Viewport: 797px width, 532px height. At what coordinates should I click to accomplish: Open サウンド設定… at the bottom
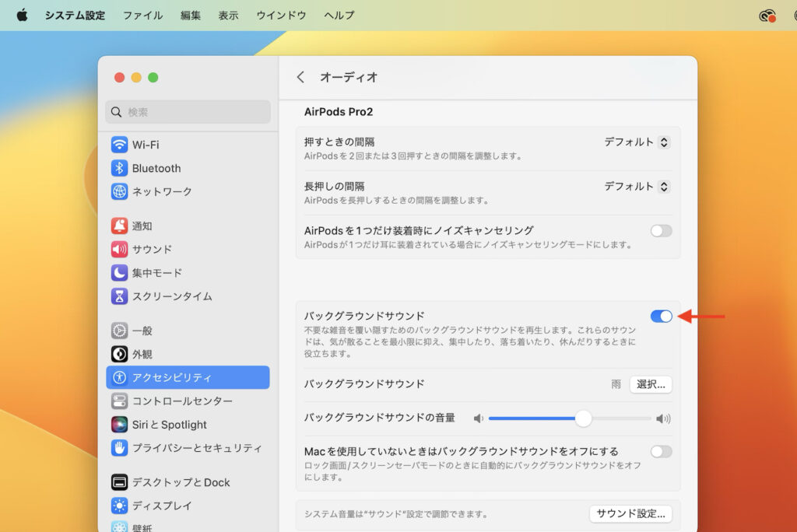coord(630,514)
